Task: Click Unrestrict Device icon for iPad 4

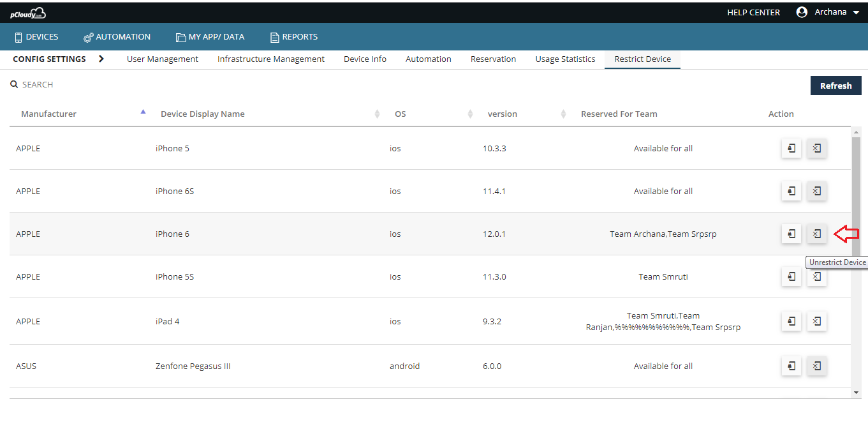Action: [x=817, y=321]
